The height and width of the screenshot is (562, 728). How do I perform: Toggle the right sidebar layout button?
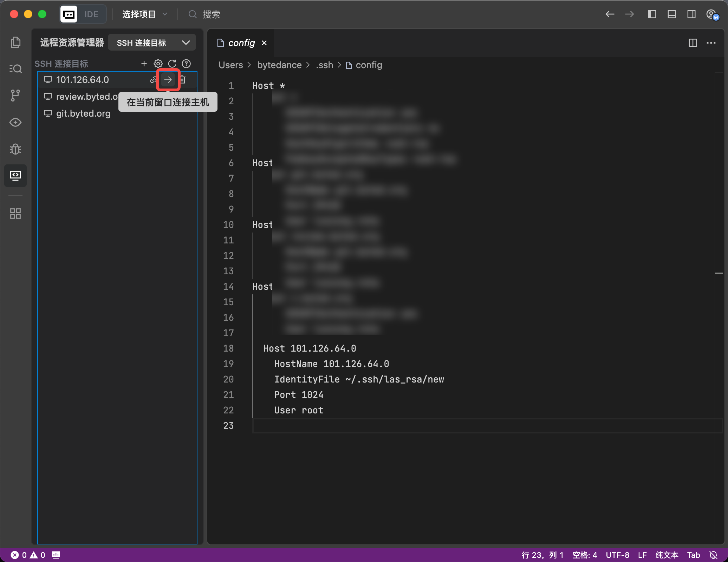click(691, 14)
